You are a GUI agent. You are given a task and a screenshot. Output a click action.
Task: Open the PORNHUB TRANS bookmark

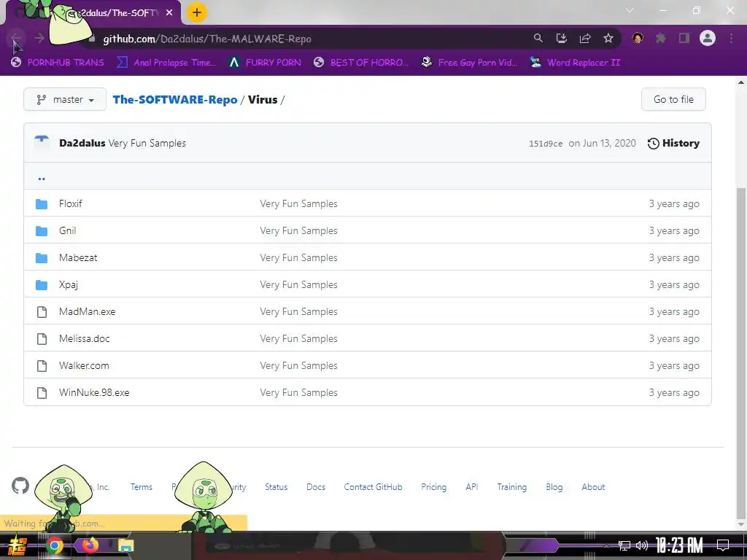(x=58, y=63)
